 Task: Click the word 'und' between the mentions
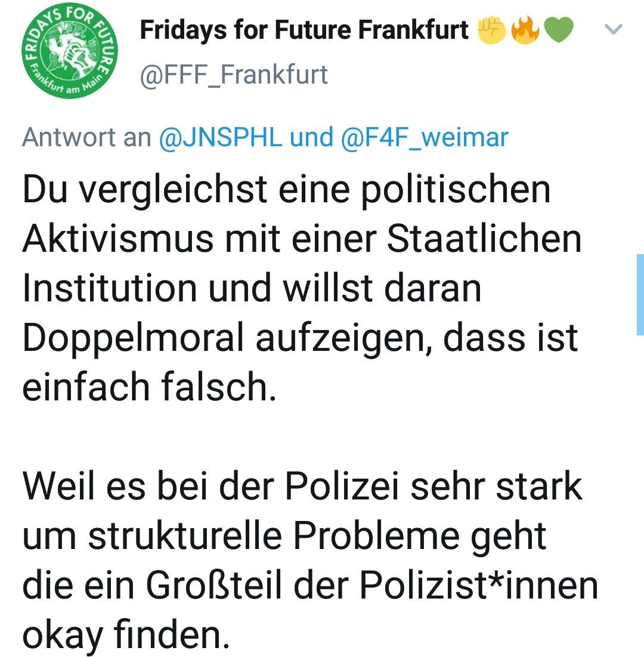(x=311, y=138)
